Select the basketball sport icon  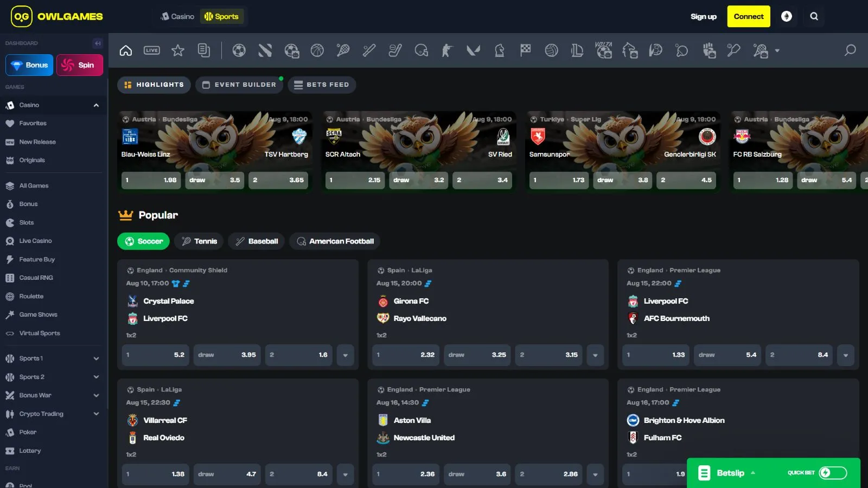click(317, 50)
